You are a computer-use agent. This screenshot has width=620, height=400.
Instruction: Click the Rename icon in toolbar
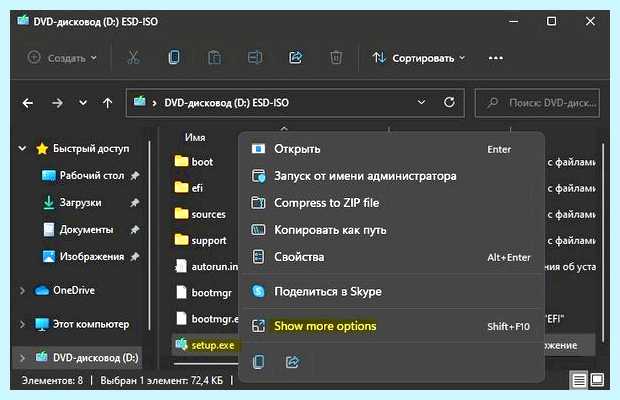pyautogui.click(x=255, y=58)
